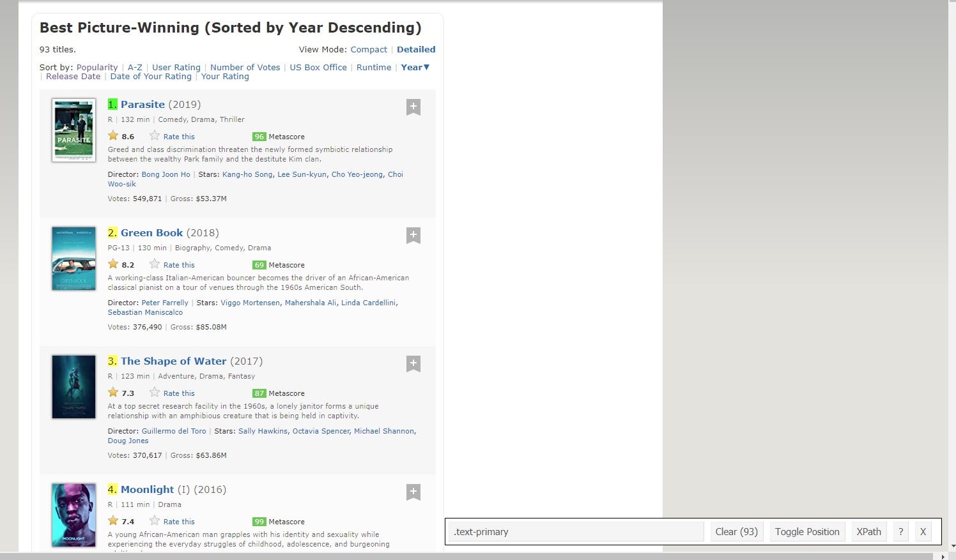Close the selector tool with X button
The image size is (956, 560).
923,531
